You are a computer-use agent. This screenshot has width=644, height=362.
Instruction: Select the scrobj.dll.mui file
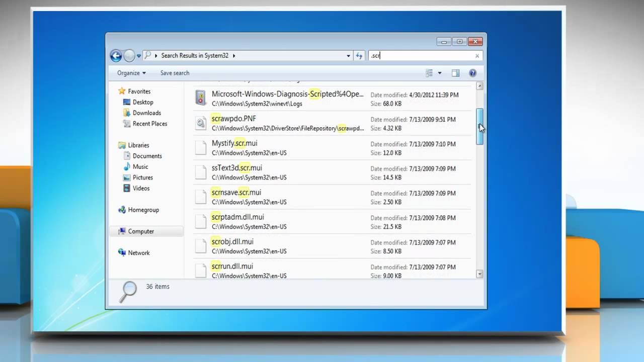[332, 246]
